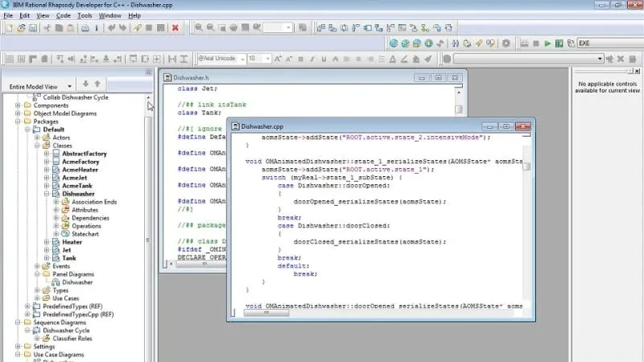Click the New file toolbar icon
The width and height of the screenshot is (644, 362).
coord(8,27)
